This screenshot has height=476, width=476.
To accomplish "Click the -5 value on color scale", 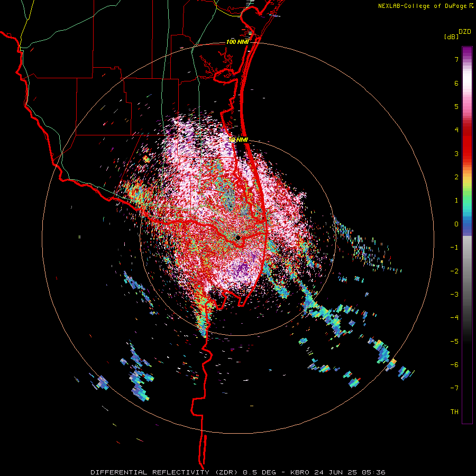I will (454, 341).
